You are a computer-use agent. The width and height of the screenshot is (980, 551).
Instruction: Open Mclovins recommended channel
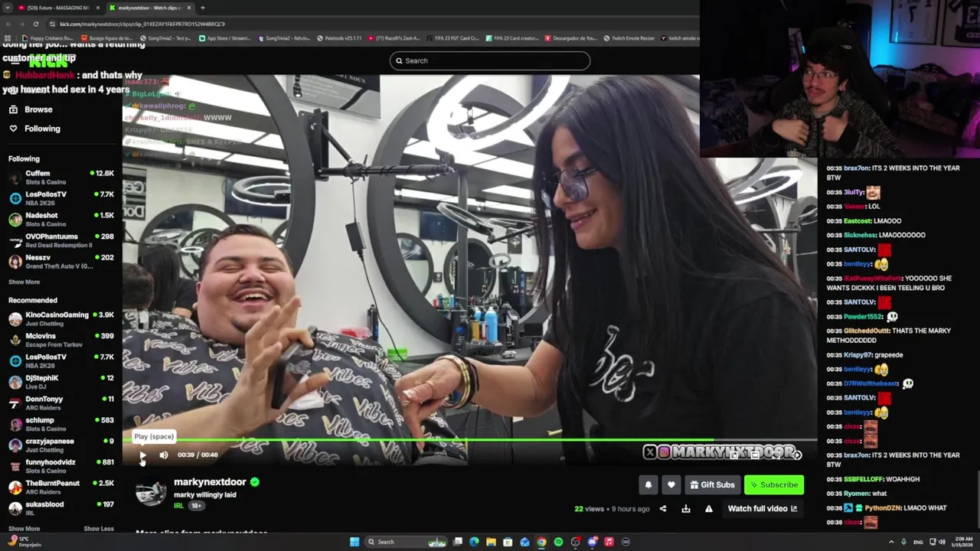[x=61, y=340]
